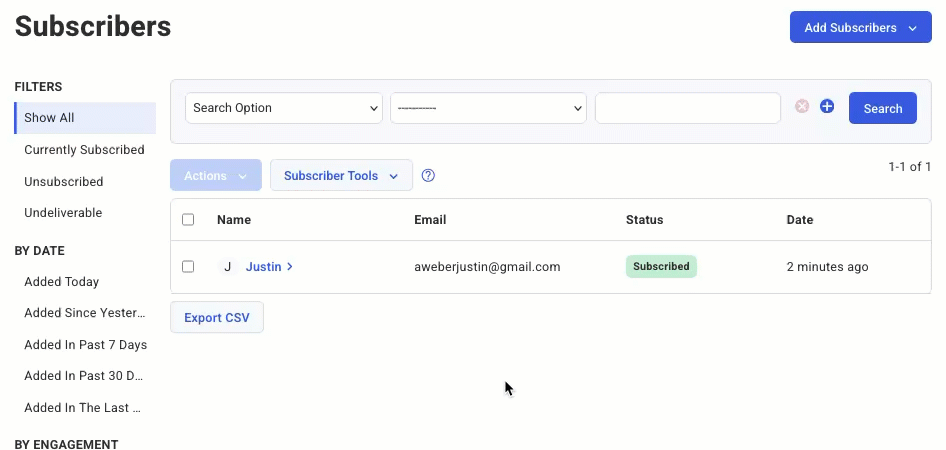Show Undeliverable subscribers

63,213
